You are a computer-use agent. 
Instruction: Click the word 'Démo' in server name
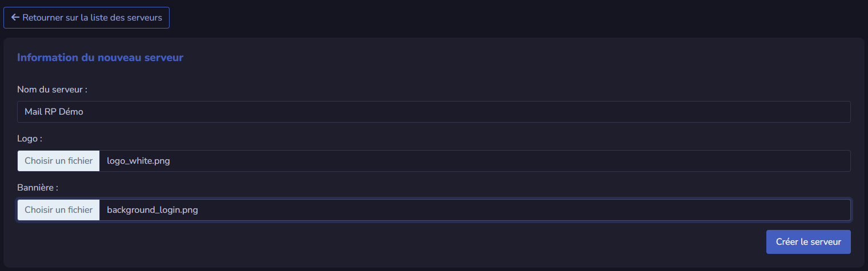point(71,112)
